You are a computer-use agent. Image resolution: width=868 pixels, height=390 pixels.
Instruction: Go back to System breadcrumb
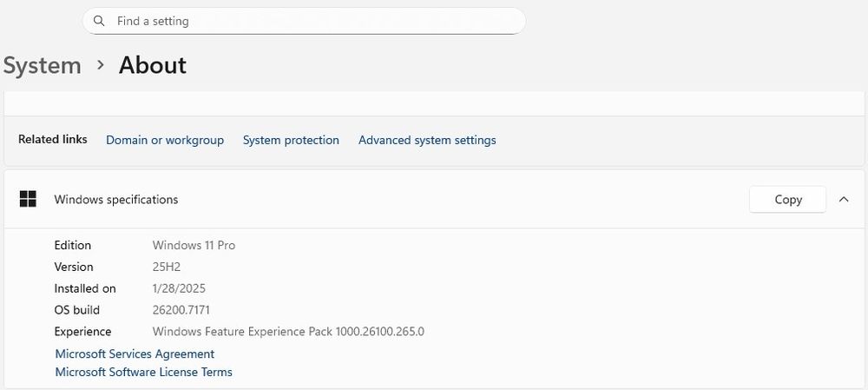[x=42, y=65]
